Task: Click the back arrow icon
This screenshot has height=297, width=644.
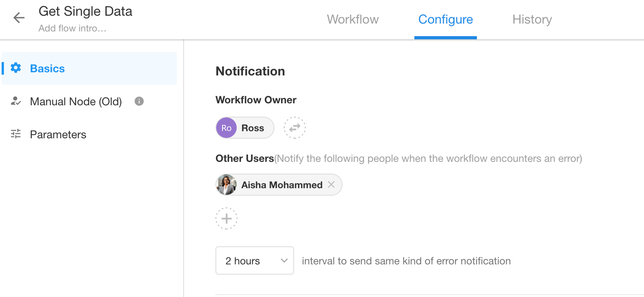Action: pos(19,18)
